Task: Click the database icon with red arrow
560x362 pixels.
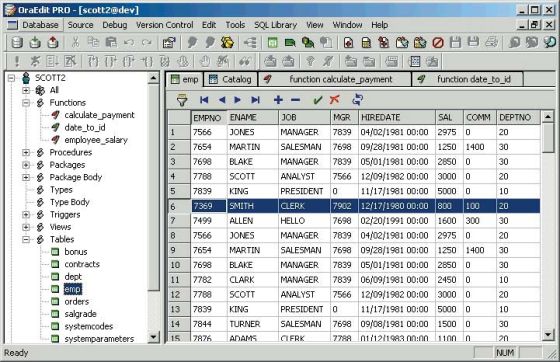Action: click(52, 42)
